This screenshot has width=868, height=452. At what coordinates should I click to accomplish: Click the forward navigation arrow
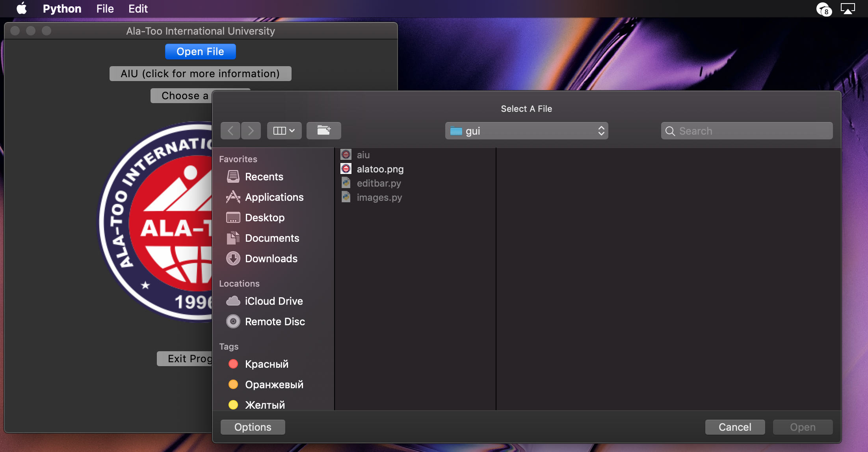(x=251, y=131)
